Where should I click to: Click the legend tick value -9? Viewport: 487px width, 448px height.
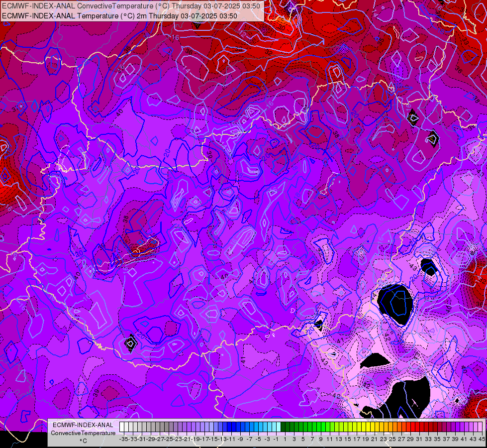point(240,439)
